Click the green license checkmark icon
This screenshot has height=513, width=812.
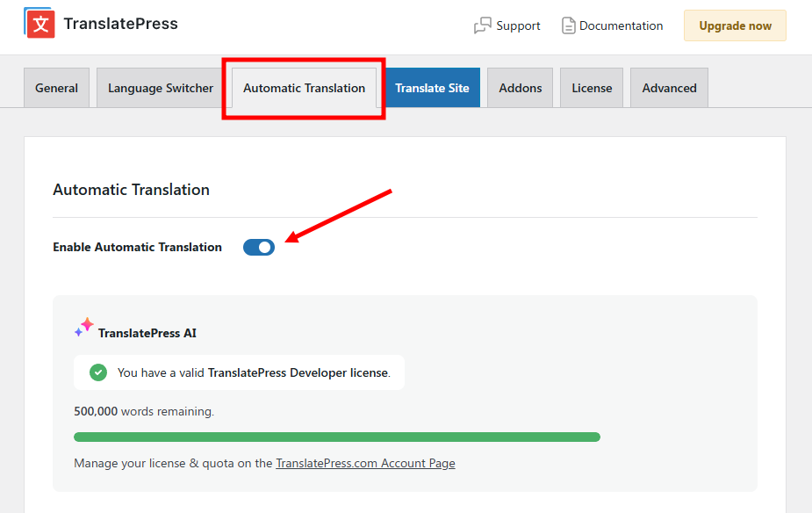pyautogui.click(x=98, y=372)
